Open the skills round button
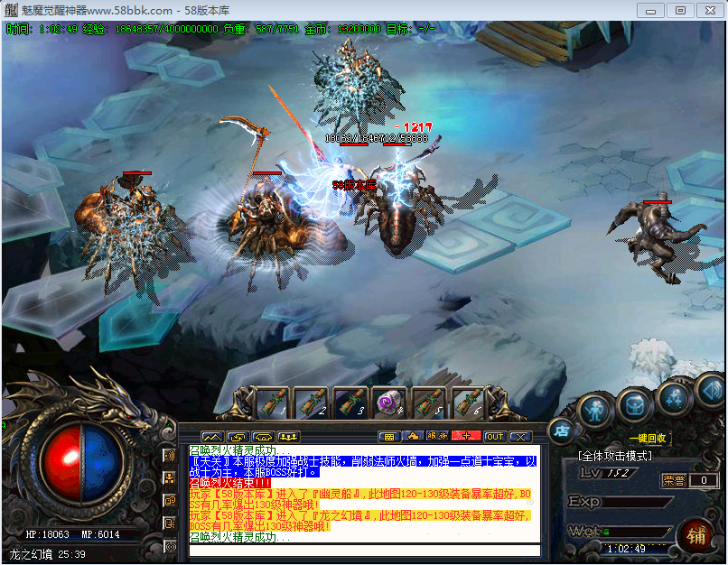The width and height of the screenshot is (728, 565). 675,398
